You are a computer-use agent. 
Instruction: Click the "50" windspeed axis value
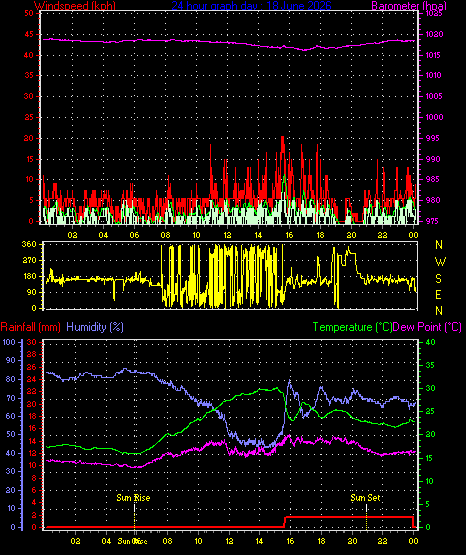pyautogui.click(x=29, y=13)
